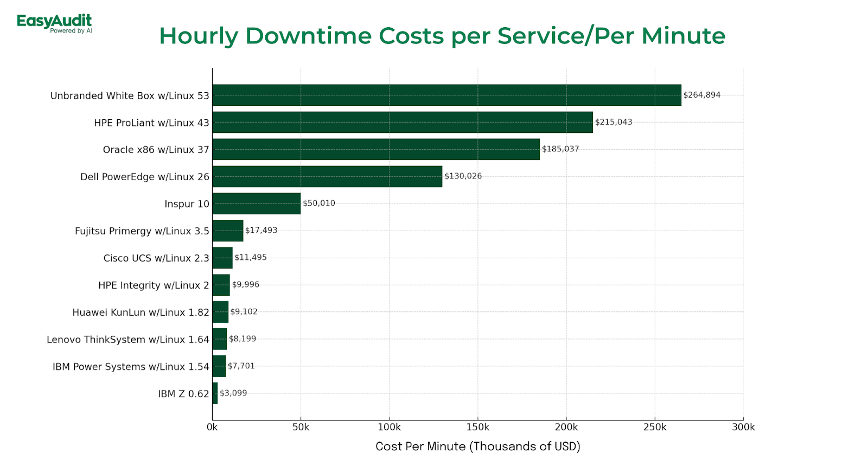
Task: Click the EasyAudit logo
Action: 54,23
